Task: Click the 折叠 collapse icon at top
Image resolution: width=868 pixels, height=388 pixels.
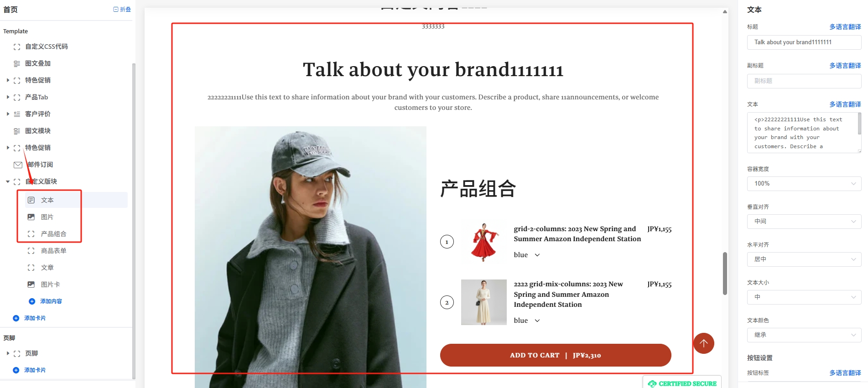Action: point(116,10)
